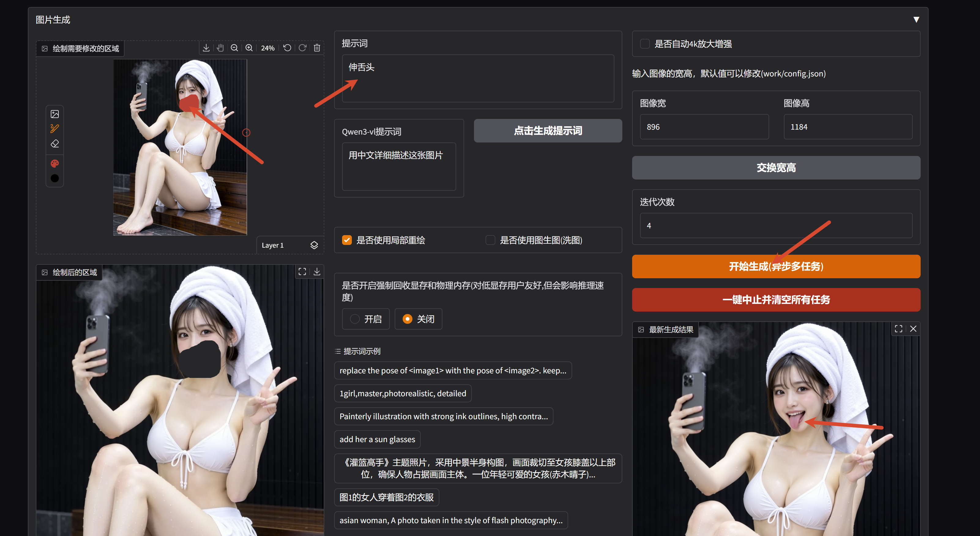The width and height of the screenshot is (980, 536).
Task: Click the 图像高 input field
Action: click(x=848, y=127)
